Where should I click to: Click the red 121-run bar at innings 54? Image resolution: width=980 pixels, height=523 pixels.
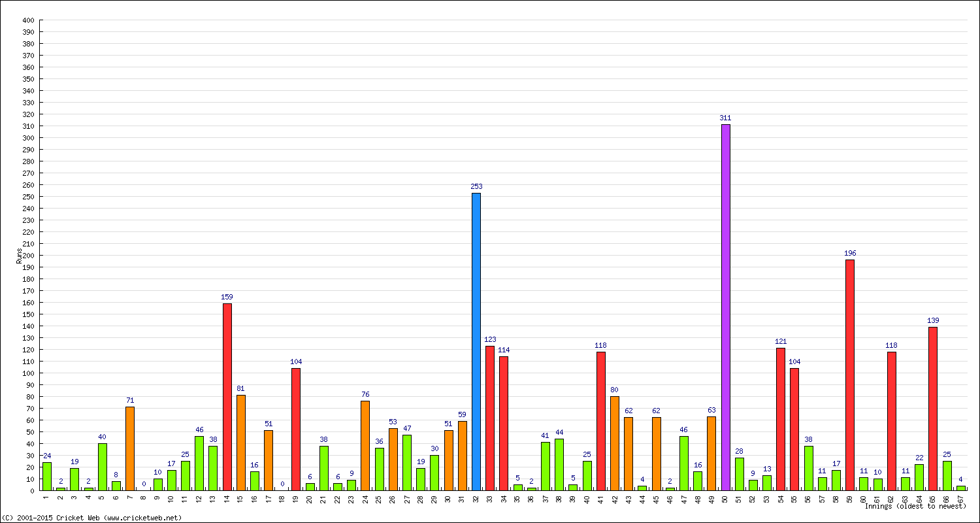tap(781, 419)
